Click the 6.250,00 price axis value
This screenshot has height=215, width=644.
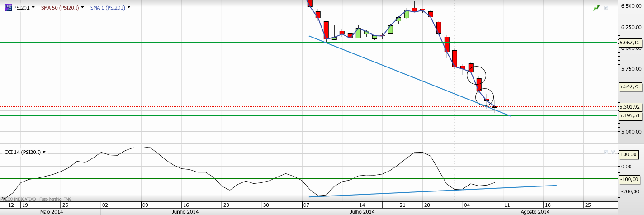point(631,27)
